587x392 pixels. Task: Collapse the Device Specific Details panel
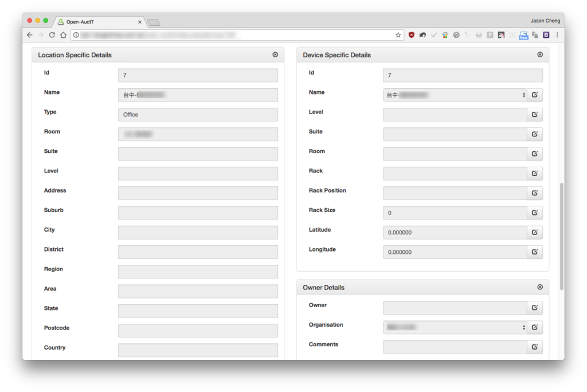pyautogui.click(x=540, y=54)
